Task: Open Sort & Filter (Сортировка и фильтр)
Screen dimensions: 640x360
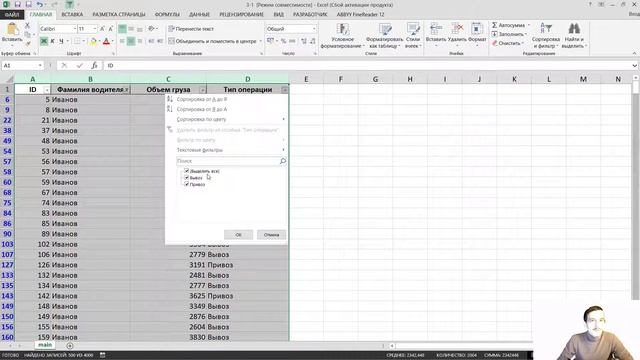Action: (x=546, y=36)
